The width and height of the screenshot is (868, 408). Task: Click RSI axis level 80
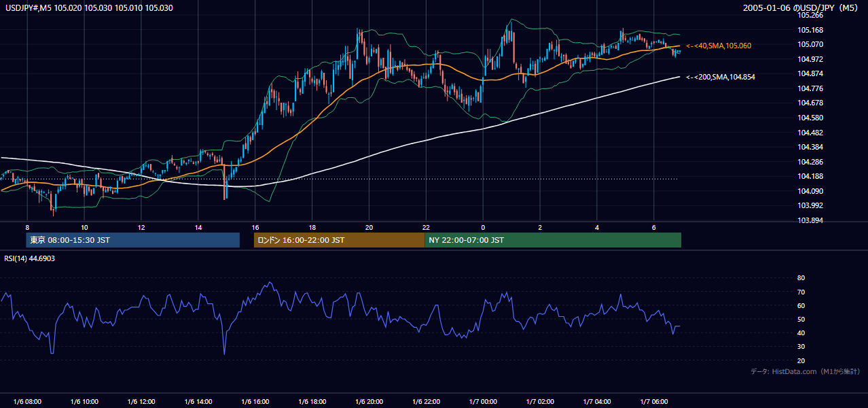(801, 278)
